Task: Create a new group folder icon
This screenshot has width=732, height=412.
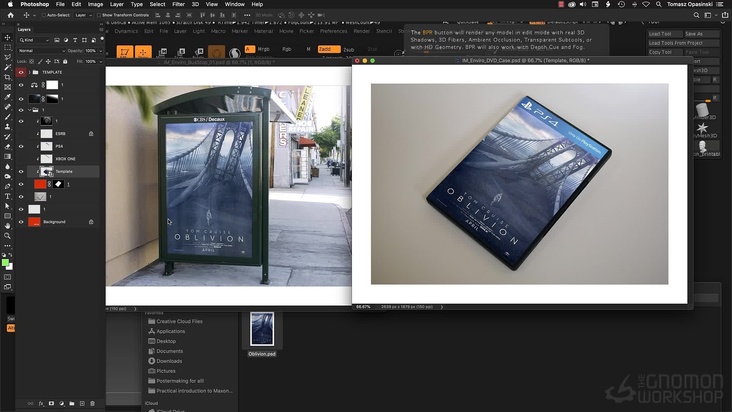Action: click(x=71, y=403)
